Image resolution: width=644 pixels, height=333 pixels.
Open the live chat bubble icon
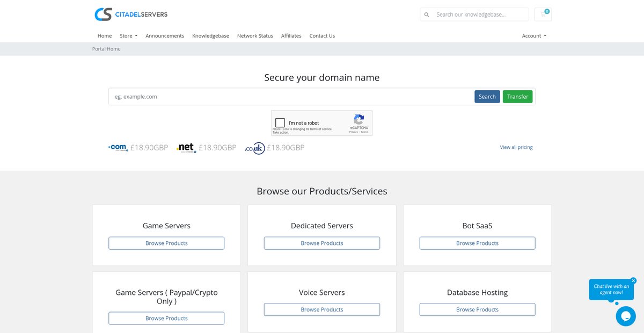[x=626, y=316]
